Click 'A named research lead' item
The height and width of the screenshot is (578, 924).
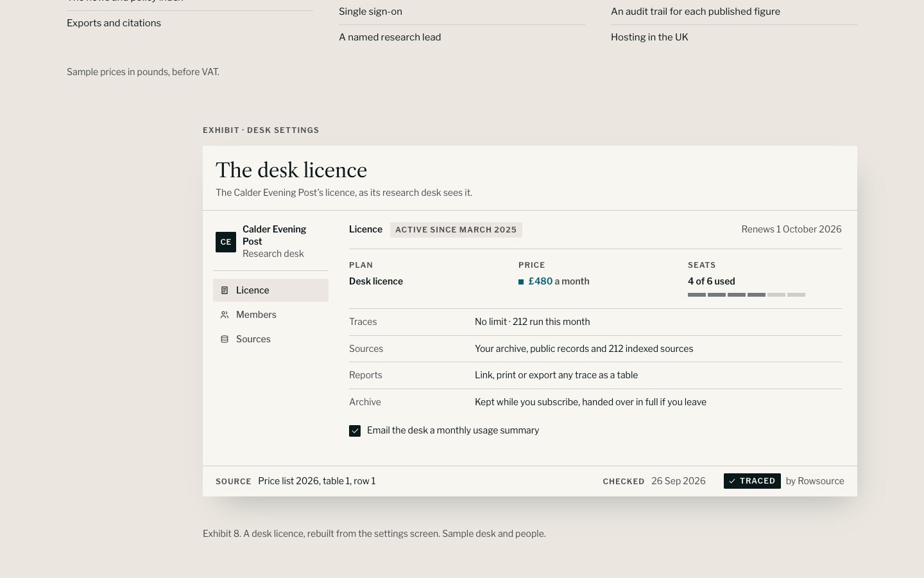tap(390, 37)
